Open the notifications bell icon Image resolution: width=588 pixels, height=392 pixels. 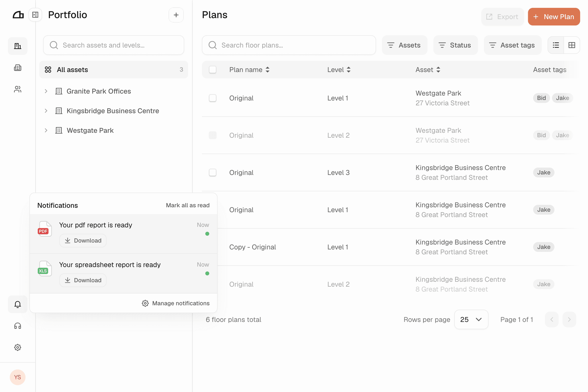(x=17, y=304)
